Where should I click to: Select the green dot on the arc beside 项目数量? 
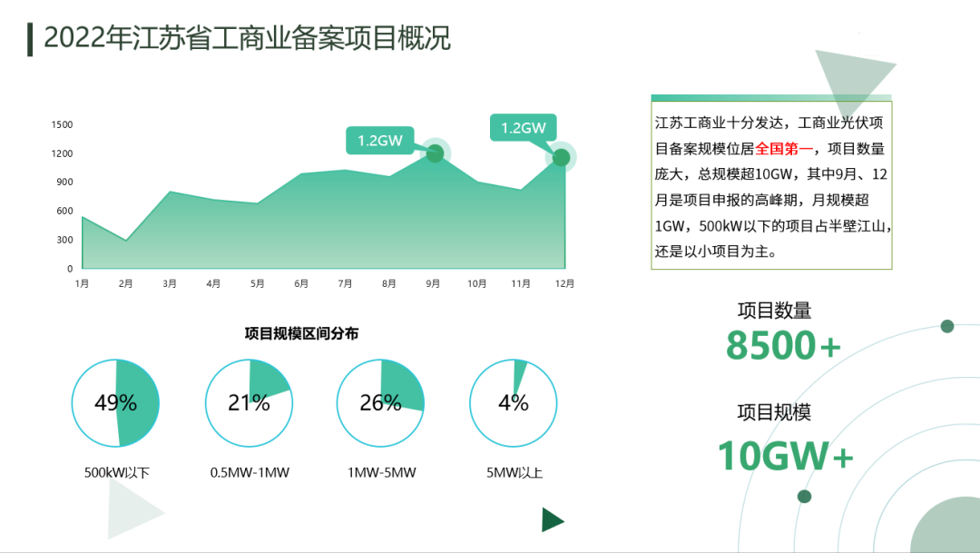coord(947,326)
